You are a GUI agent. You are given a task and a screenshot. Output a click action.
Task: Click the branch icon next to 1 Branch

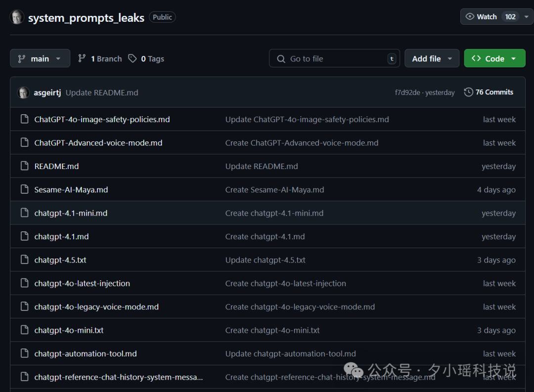82,59
